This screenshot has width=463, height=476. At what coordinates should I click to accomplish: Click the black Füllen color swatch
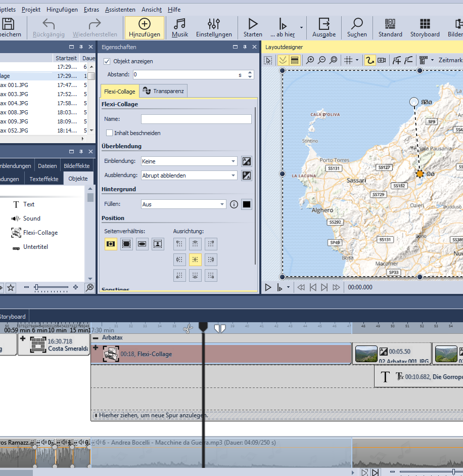(x=247, y=204)
